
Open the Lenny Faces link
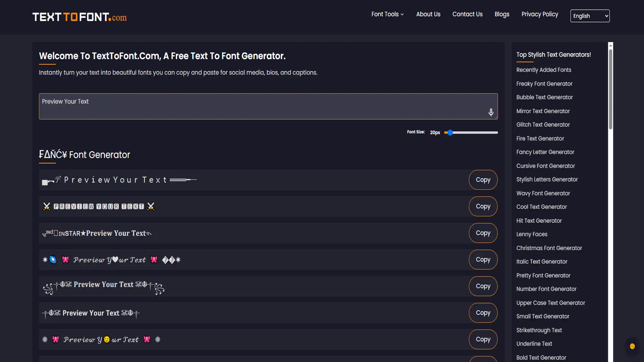point(532,234)
